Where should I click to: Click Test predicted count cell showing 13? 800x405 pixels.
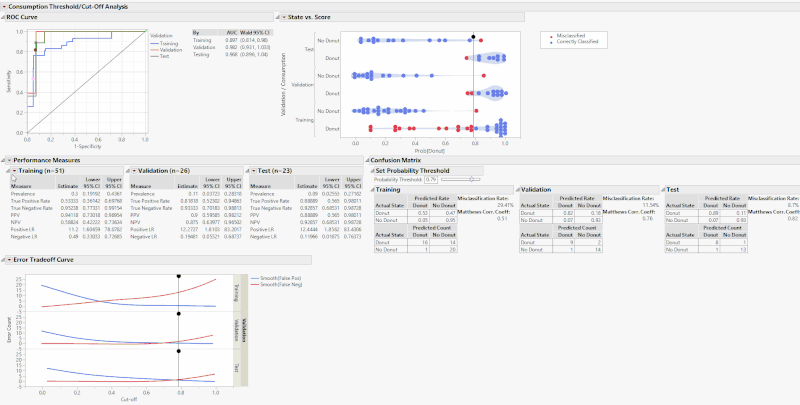pyautogui.click(x=736, y=250)
